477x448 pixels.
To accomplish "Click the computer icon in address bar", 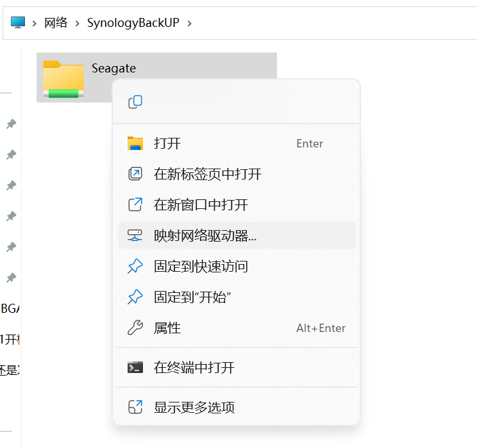I will pos(18,22).
